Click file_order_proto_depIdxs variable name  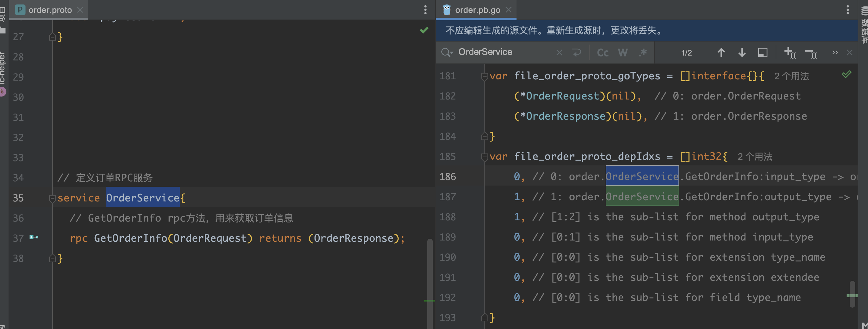587,157
